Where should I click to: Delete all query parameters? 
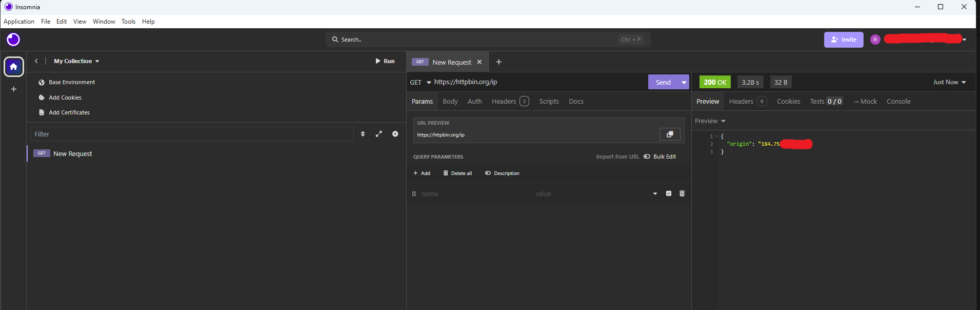(457, 173)
